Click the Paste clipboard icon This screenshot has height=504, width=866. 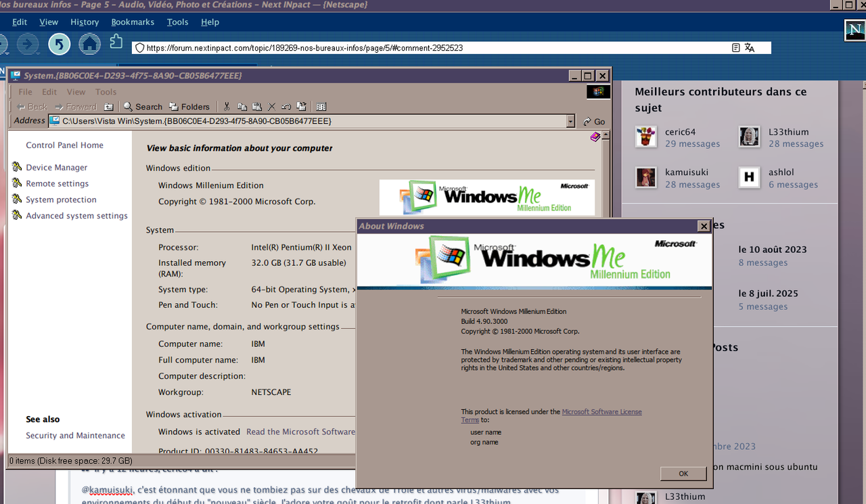pyautogui.click(x=257, y=107)
